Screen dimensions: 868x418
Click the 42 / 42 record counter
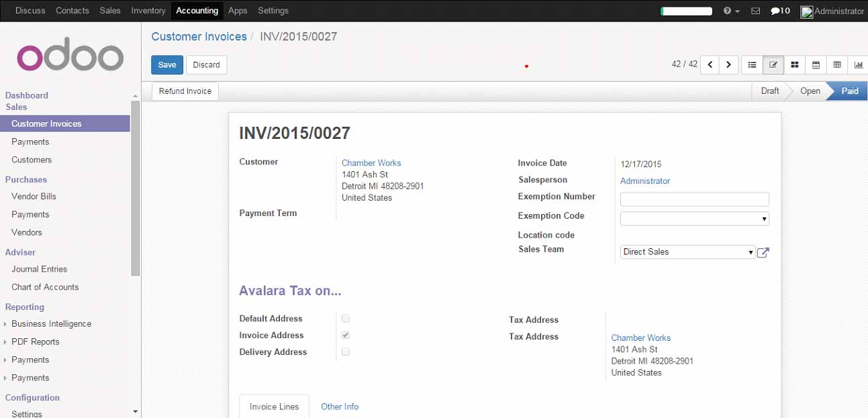(x=685, y=64)
